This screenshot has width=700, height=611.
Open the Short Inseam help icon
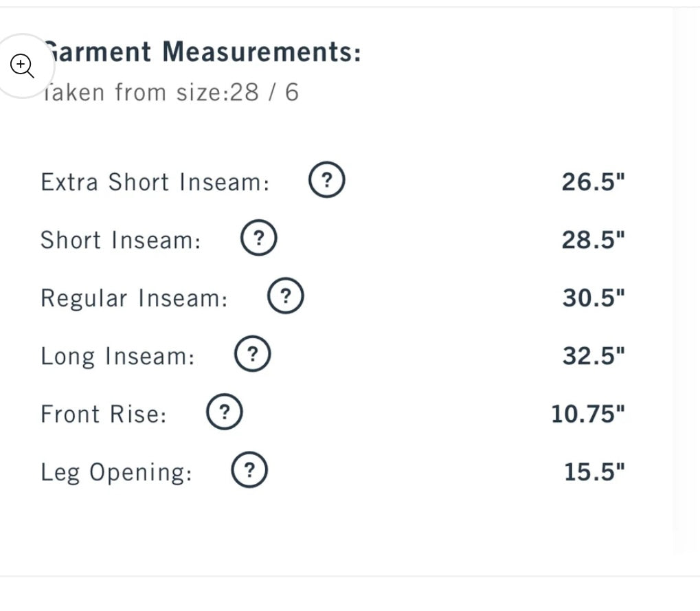[258, 238]
